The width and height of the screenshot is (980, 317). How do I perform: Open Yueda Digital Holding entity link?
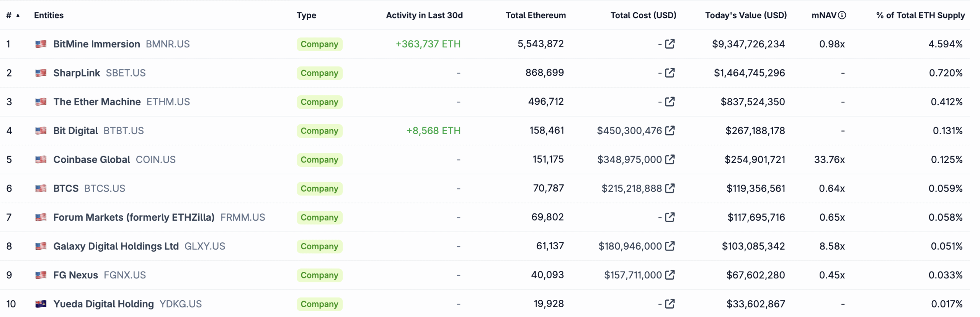click(103, 304)
